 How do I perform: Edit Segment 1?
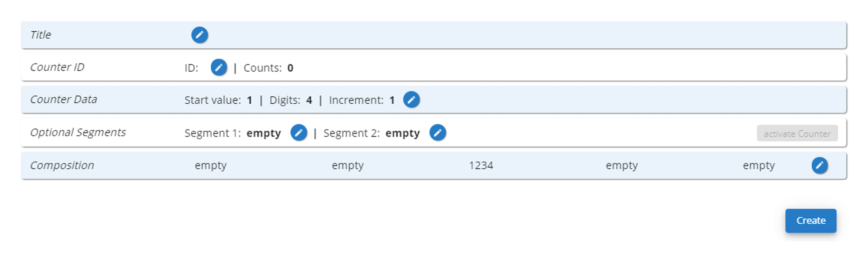pyautogui.click(x=299, y=132)
